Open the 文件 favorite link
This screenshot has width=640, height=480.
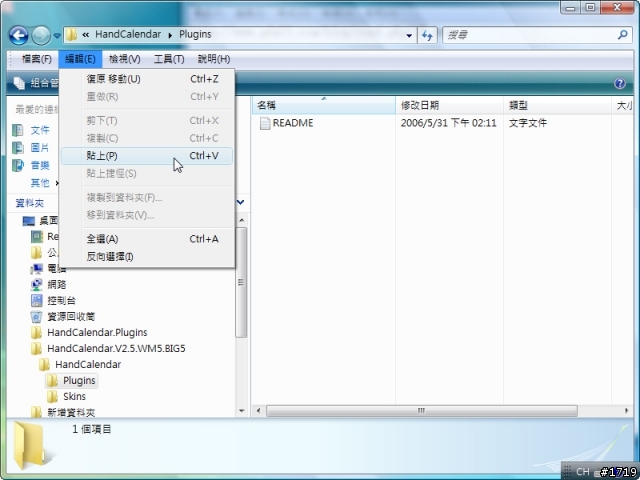click(40, 130)
